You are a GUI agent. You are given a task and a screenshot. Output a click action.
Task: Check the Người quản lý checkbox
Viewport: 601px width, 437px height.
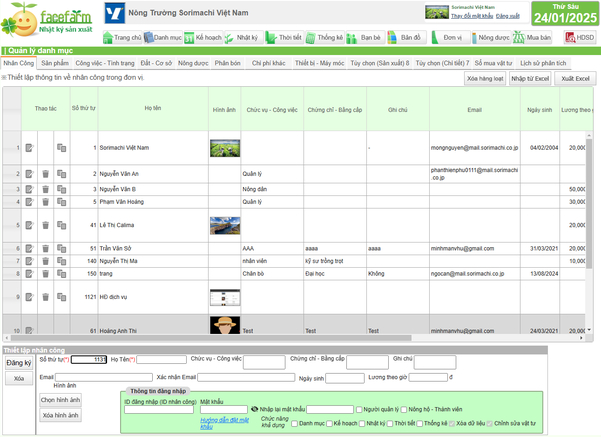pos(359,410)
